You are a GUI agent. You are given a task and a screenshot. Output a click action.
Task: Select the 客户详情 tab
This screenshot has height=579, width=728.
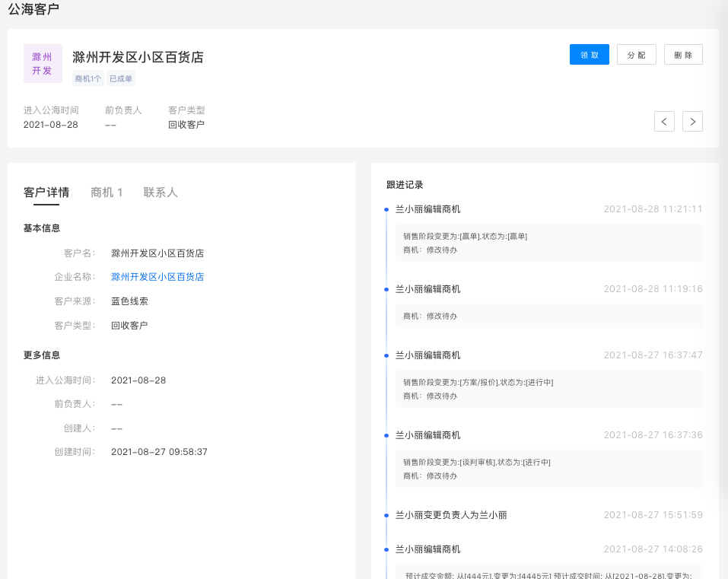(x=46, y=192)
